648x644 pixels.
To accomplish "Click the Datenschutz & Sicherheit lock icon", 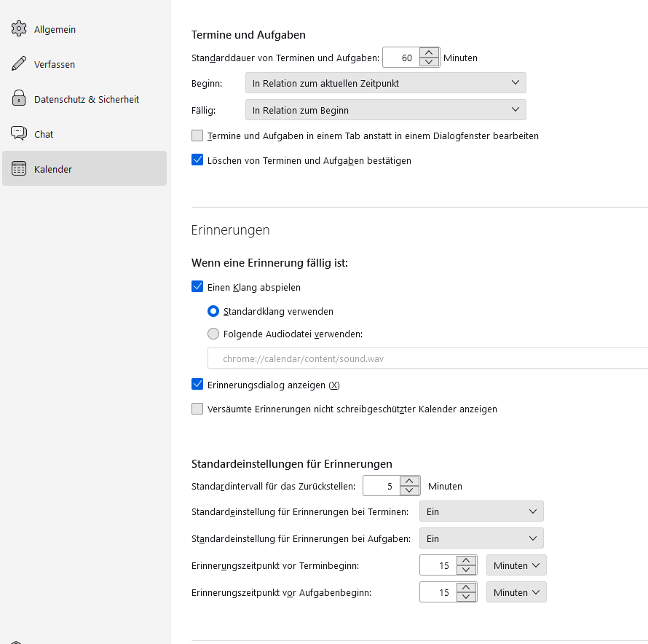I will [19, 99].
